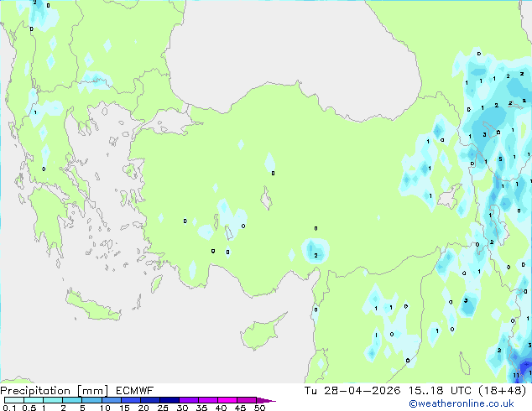This screenshot has width=532, height=411.
Task: Select the 30 mm purple legend swatch
Action: (x=189, y=400)
